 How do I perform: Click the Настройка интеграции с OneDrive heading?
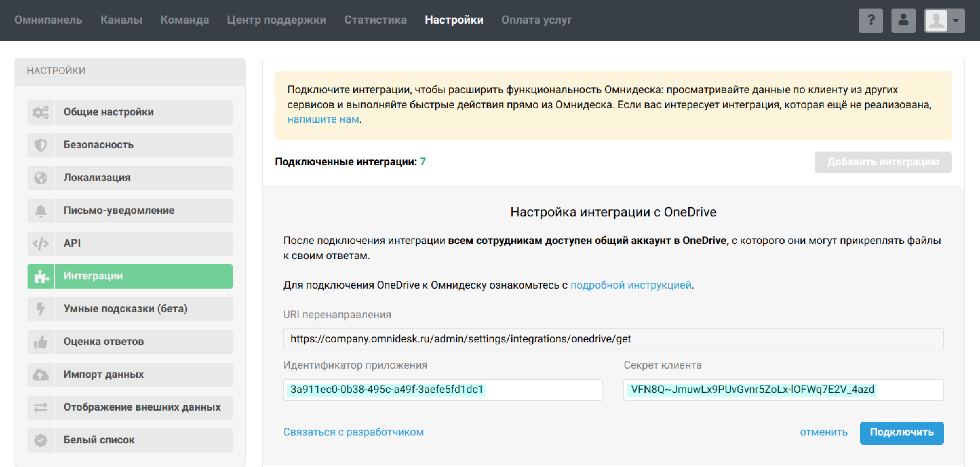pos(613,213)
